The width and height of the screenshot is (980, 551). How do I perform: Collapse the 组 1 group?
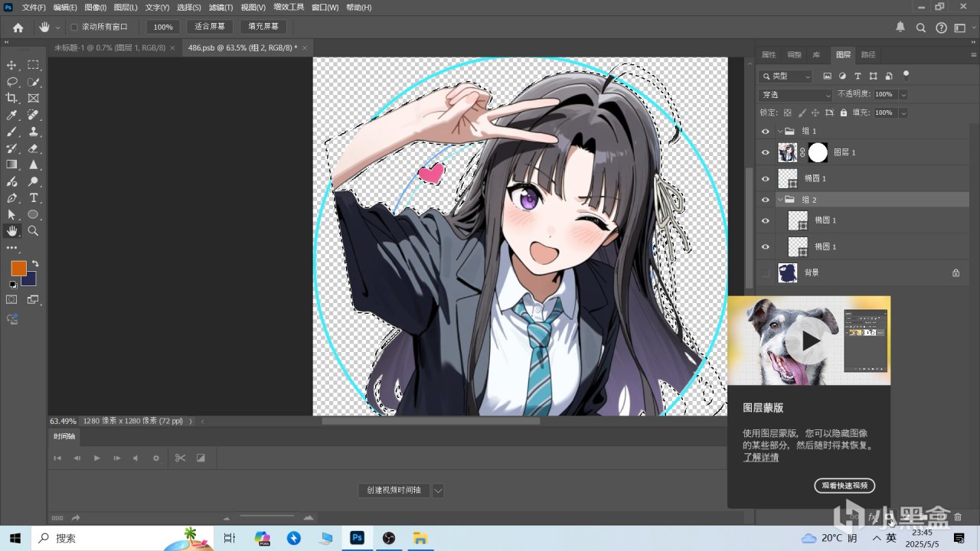[779, 131]
